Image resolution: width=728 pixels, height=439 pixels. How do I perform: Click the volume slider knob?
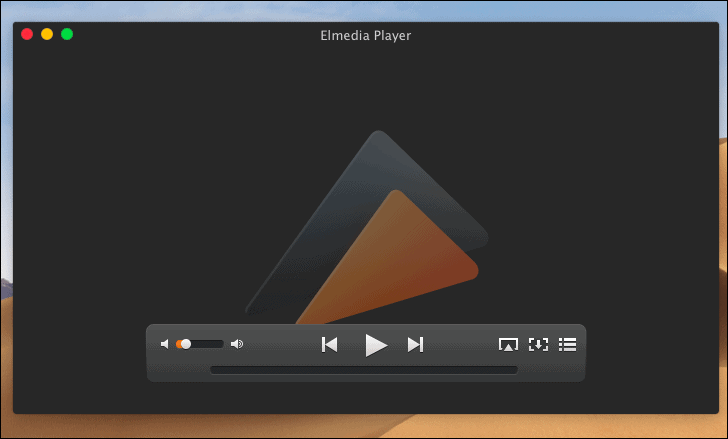tap(186, 344)
